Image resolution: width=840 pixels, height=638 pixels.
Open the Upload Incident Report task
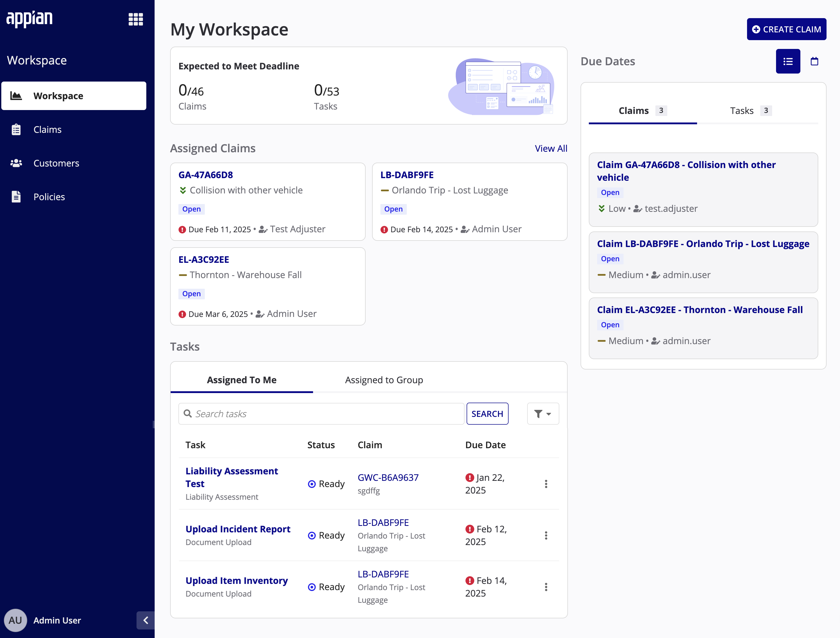(238, 529)
